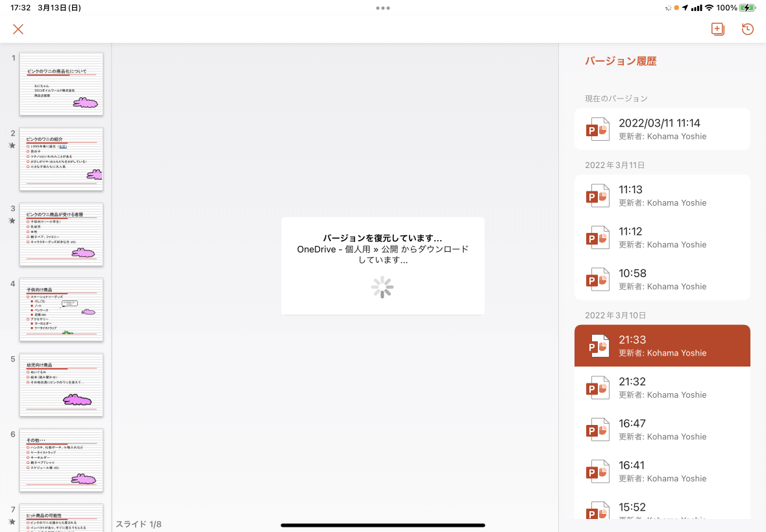Viewport: 766px width, 532px height.
Task: Tap PowerPoint file icon beside 21:33
Action: click(597, 346)
